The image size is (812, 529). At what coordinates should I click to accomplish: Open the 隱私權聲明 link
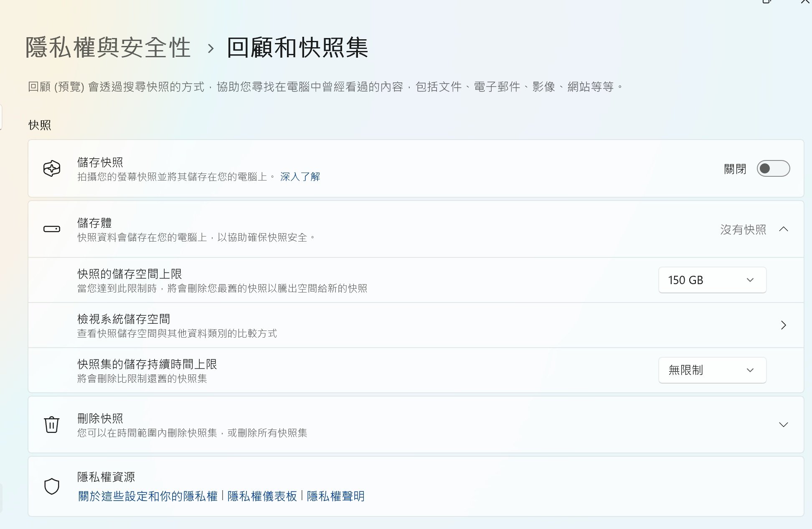click(335, 496)
